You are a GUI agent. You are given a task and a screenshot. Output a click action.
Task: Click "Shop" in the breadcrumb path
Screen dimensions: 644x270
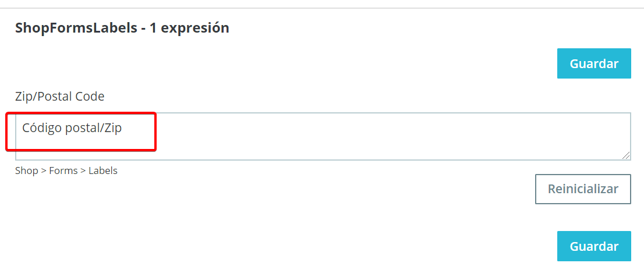(26, 171)
